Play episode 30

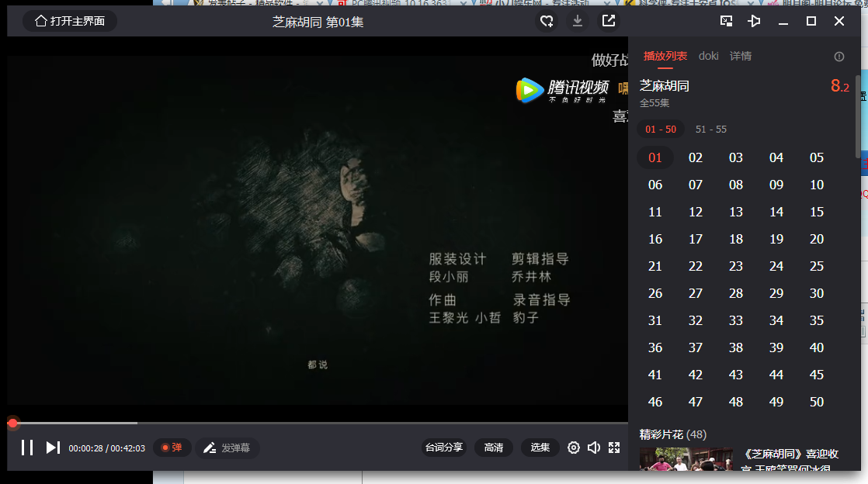(817, 293)
